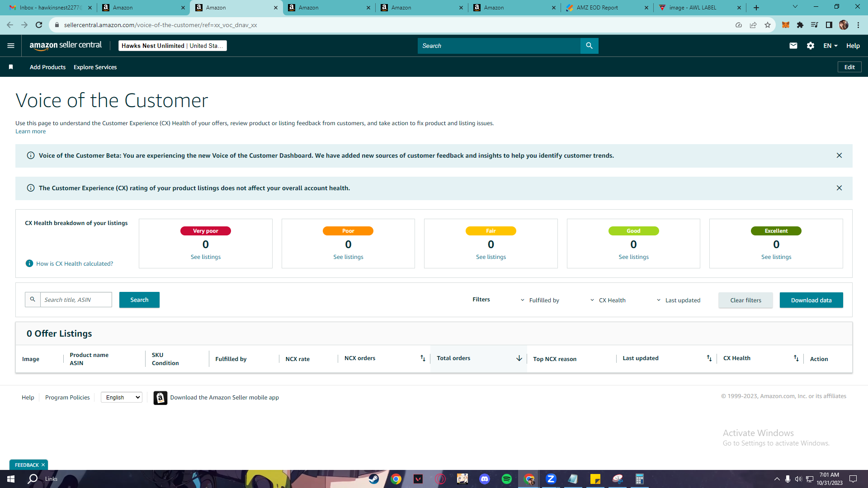Open Program Policies footer link
Viewport: 868px width, 488px height.
(x=67, y=397)
